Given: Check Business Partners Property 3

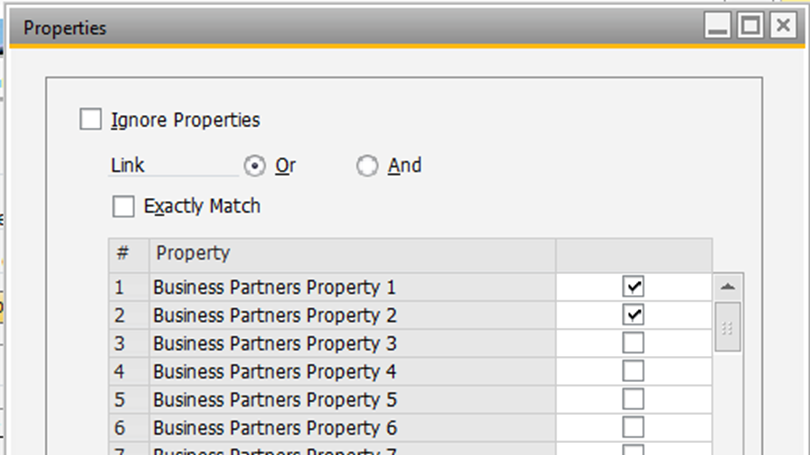Looking at the screenshot, I should 634,343.
